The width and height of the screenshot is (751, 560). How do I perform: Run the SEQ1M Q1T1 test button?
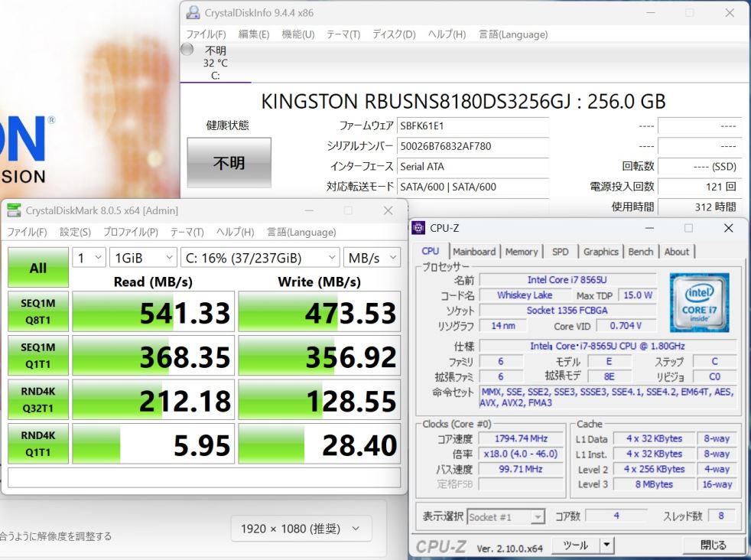pyautogui.click(x=37, y=356)
